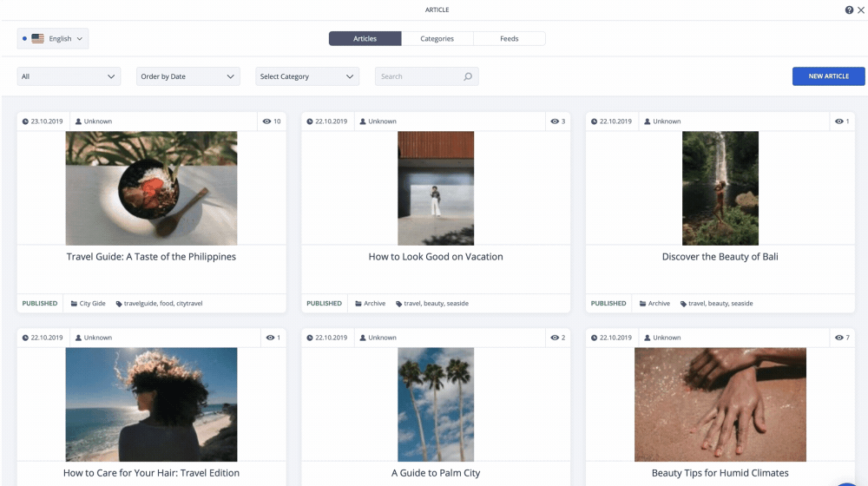Click the folder icon beside City Gide
Screen dimensions: 868x486
point(74,304)
